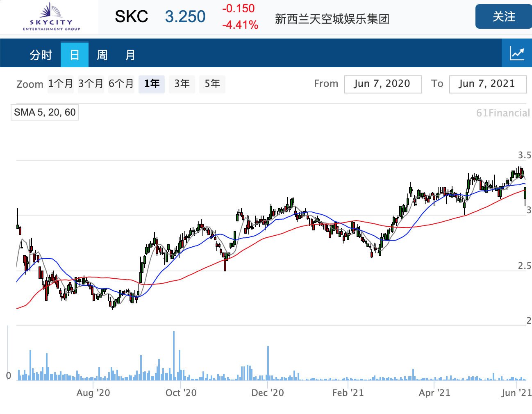Click the tallest volume bar near Oct '20
The height and width of the screenshot is (414, 532).
pyautogui.click(x=174, y=356)
